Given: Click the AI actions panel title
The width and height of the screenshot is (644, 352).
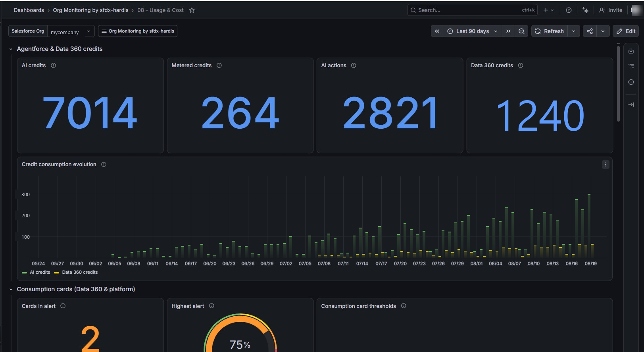Looking at the screenshot, I should [334, 66].
